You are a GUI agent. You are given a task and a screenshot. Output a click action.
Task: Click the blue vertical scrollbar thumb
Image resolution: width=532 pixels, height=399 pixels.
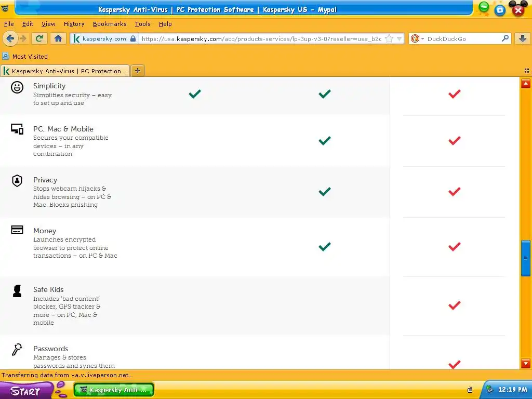coord(526,258)
